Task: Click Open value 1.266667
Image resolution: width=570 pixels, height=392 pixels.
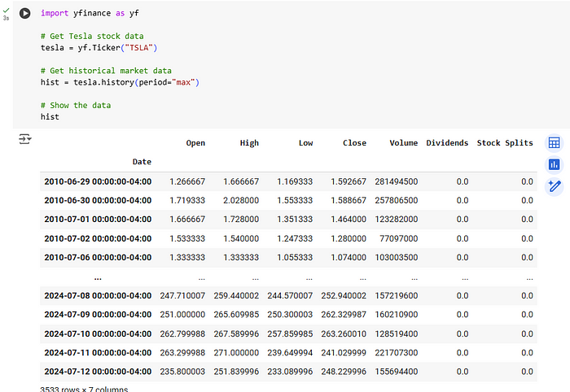Action: (187, 181)
